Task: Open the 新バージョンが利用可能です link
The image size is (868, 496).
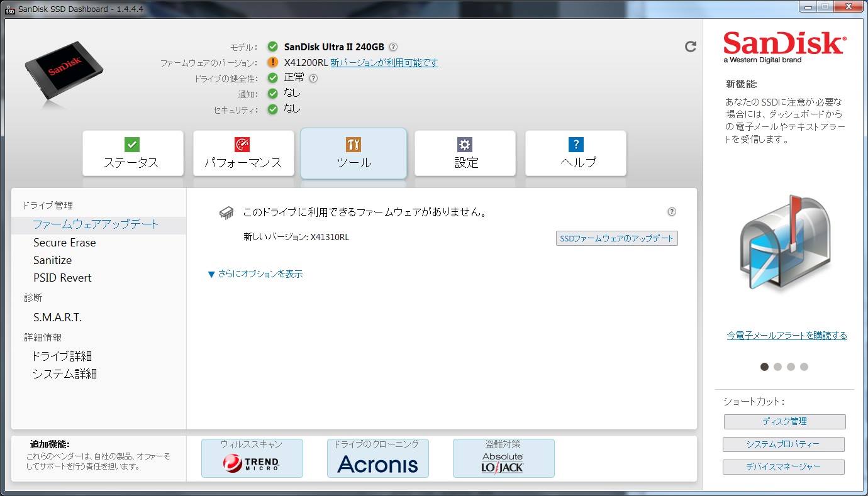Action: pyautogui.click(x=384, y=62)
